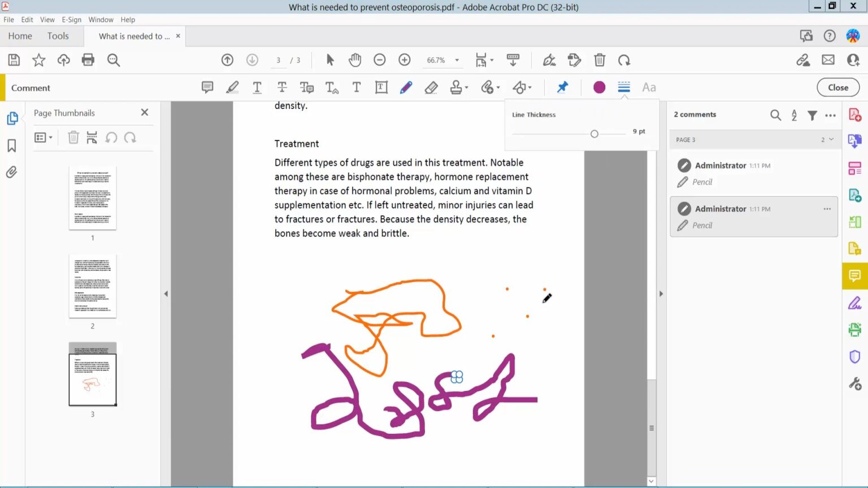Select the Text Box tool
The width and height of the screenshot is (868, 488).
(381, 88)
